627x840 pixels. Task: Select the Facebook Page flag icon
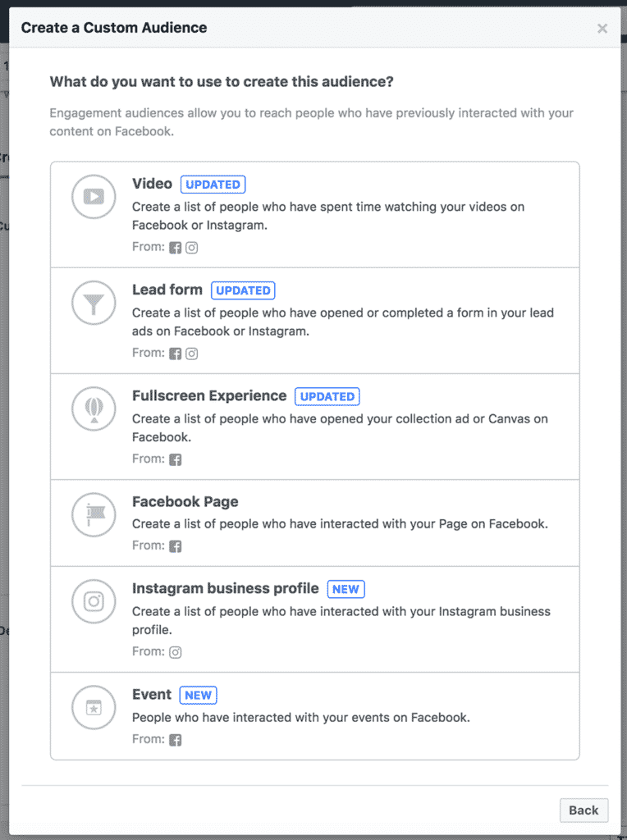point(93,514)
